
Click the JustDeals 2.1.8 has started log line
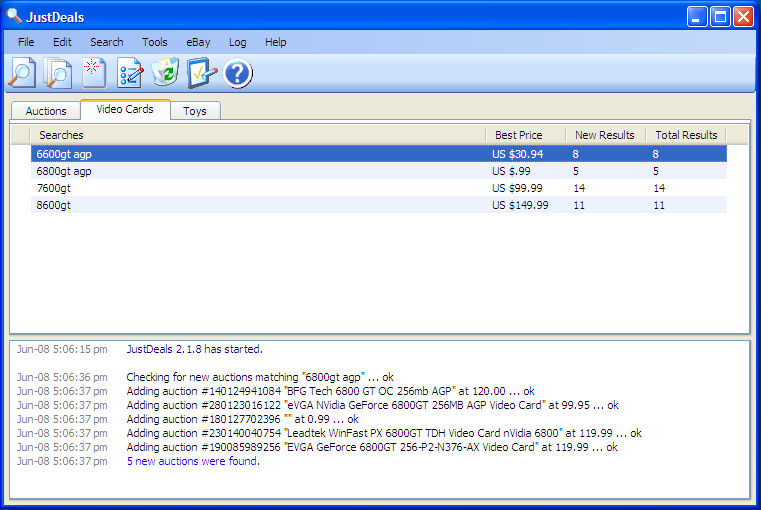(195, 349)
